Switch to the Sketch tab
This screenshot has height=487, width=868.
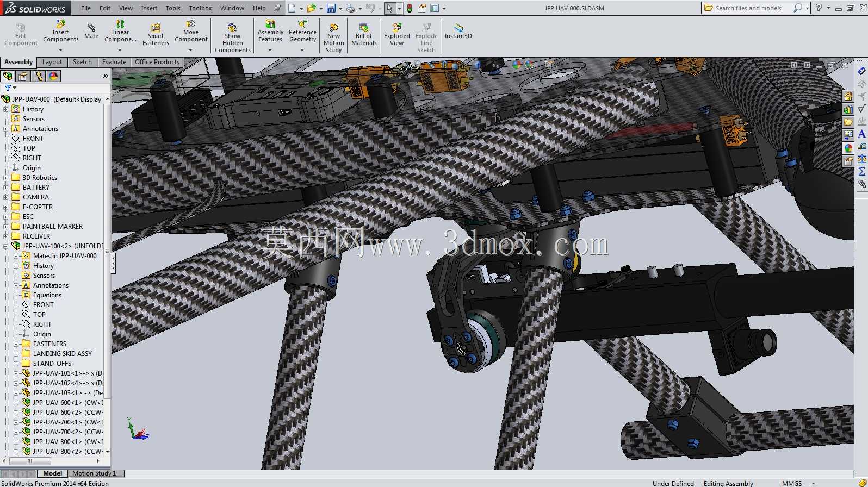pyautogui.click(x=82, y=62)
